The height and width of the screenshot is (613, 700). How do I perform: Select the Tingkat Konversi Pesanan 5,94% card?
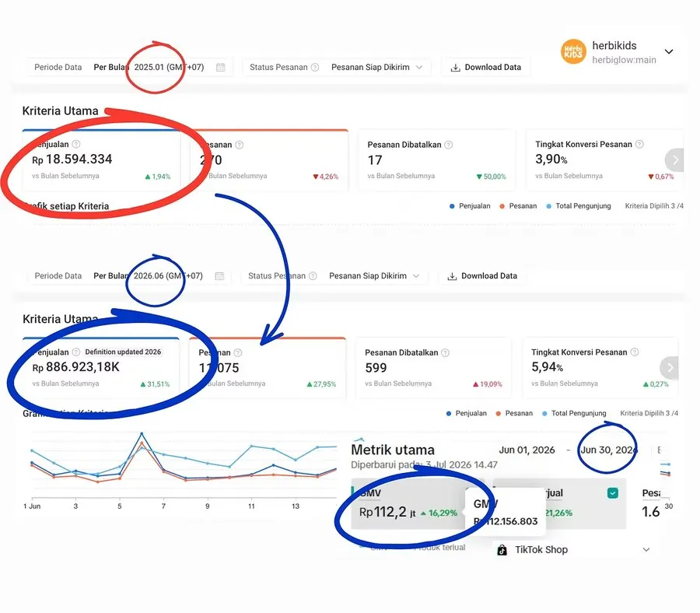point(600,368)
